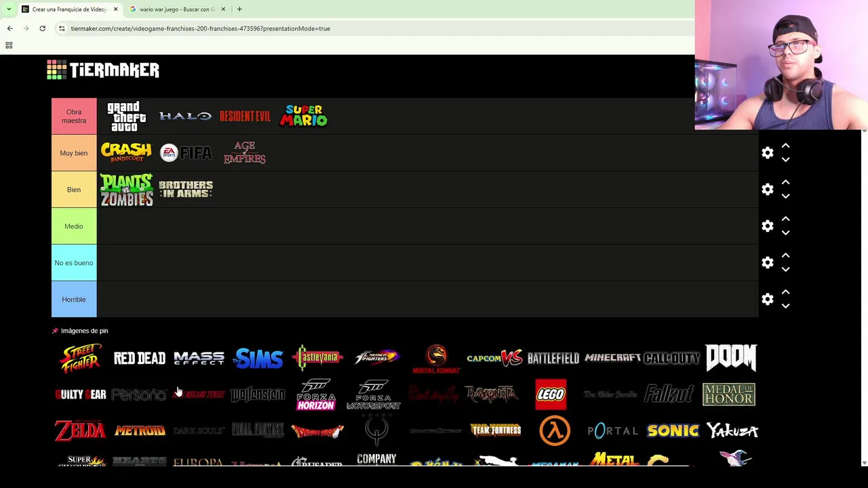Pick the LEGO logo
This screenshot has width=868, height=488.
tap(551, 394)
